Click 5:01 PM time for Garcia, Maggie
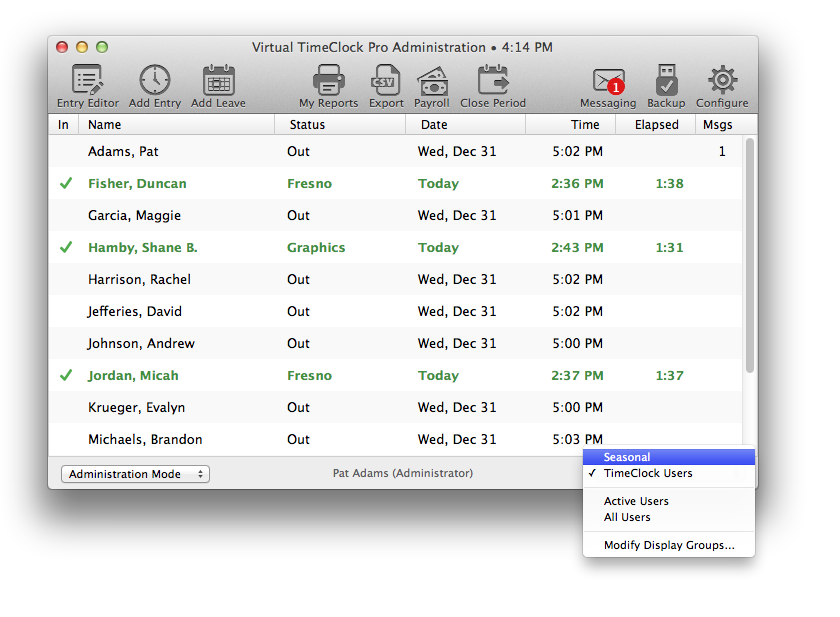Image resolution: width=840 pixels, height=617 pixels. (x=578, y=215)
